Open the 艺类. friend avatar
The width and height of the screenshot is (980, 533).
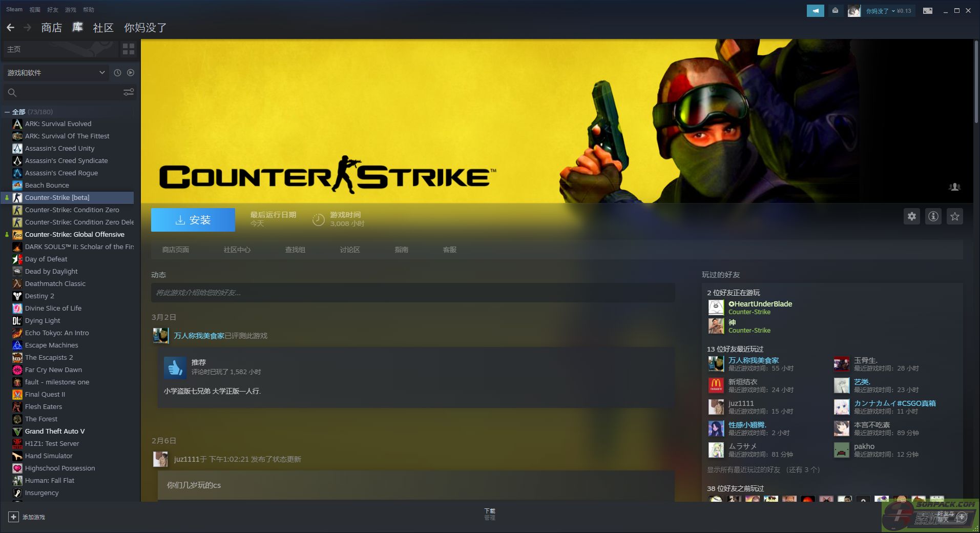(x=842, y=385)
